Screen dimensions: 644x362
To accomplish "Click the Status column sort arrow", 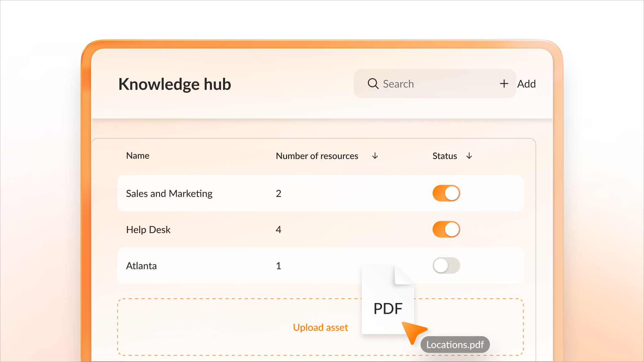I will 469,156.
